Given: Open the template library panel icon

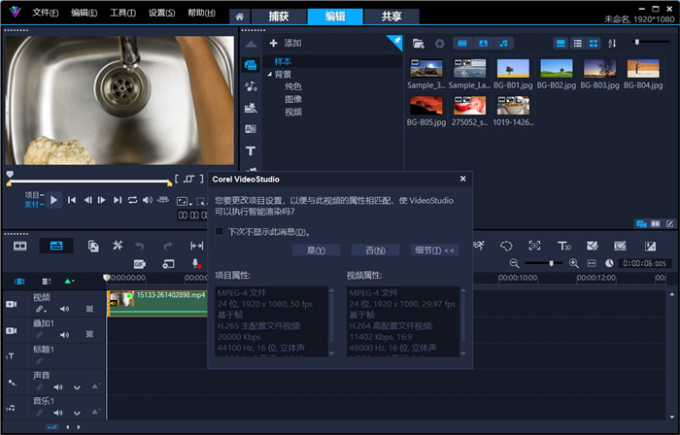Looking at the screenshot, I should (251, 108).
